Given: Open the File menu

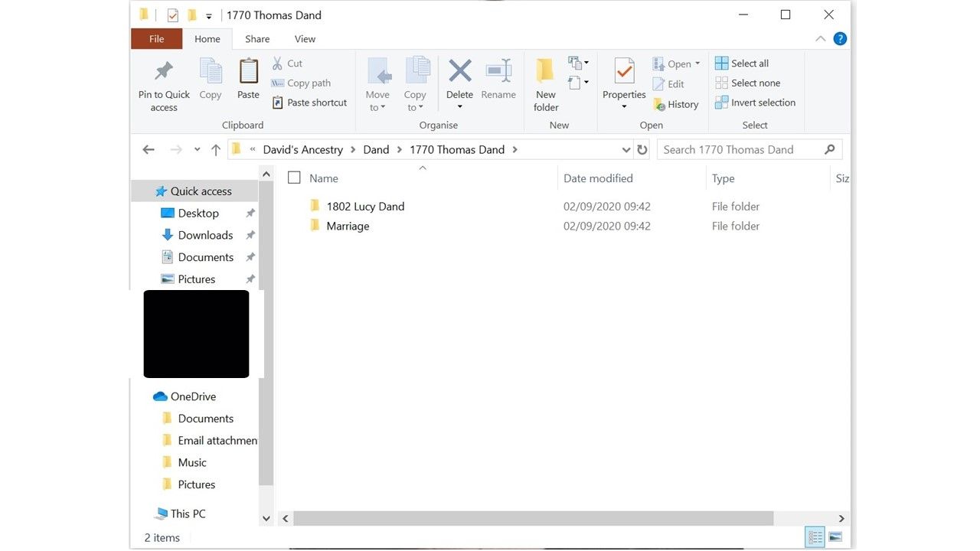Looking at the screenshot, I should 156,38.
